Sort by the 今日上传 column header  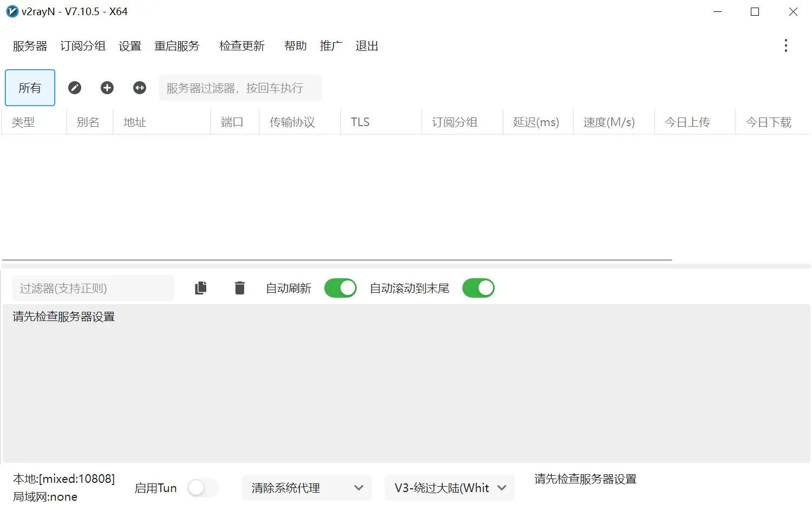(695, 122)
